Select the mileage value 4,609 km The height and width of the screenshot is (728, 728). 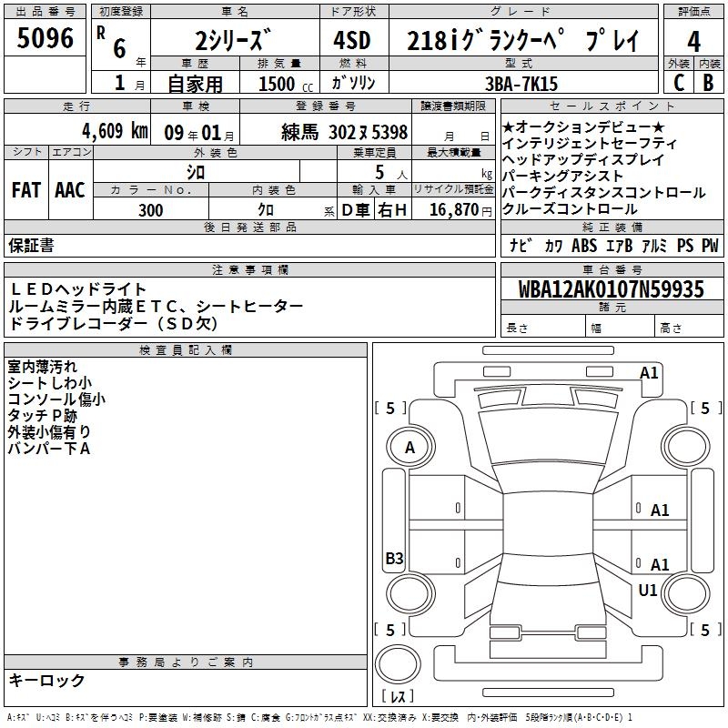click(x=113, y=131)
